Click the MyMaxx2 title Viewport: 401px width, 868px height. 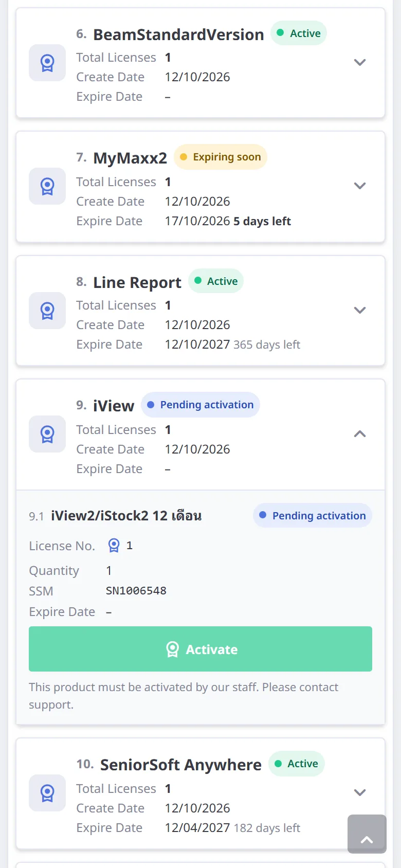[130, 158]
